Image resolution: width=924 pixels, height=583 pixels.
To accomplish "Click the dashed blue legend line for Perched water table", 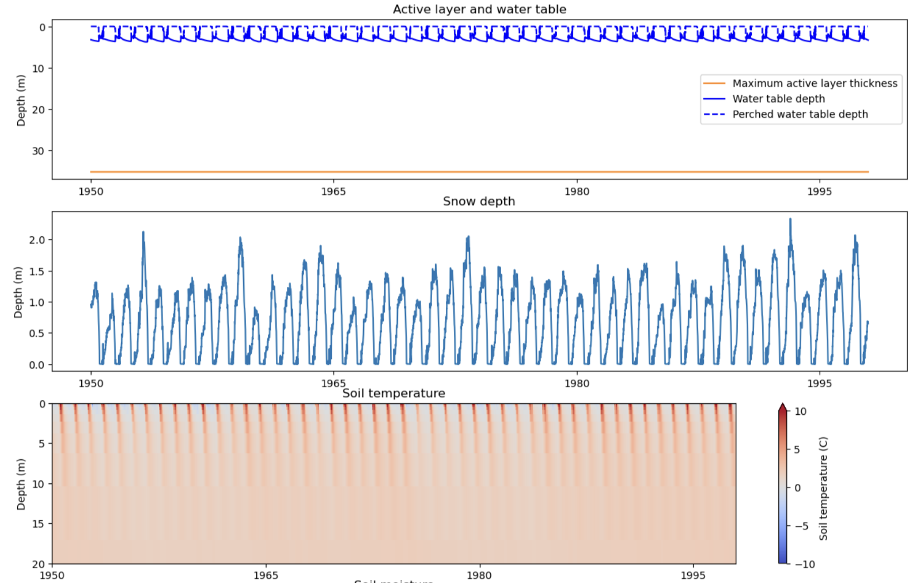I will [714, 115].
